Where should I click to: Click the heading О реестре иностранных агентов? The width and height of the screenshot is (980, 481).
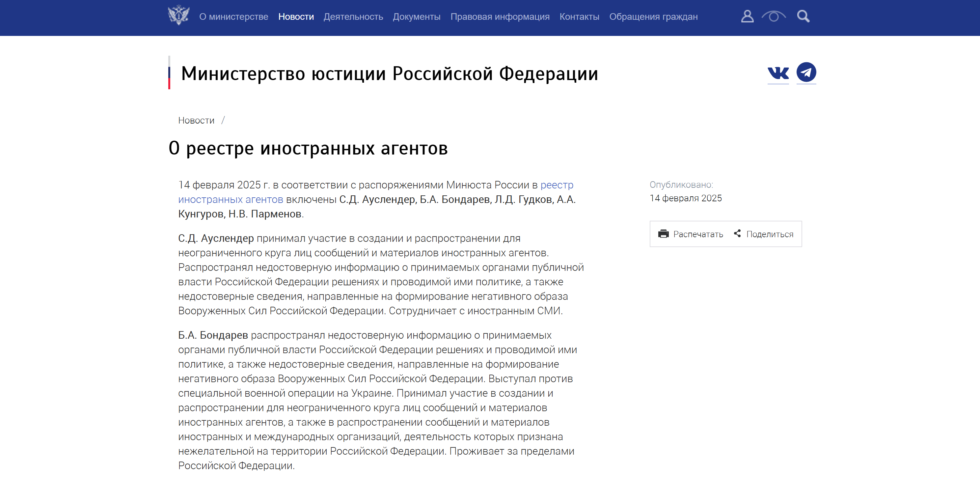point(308,148)
